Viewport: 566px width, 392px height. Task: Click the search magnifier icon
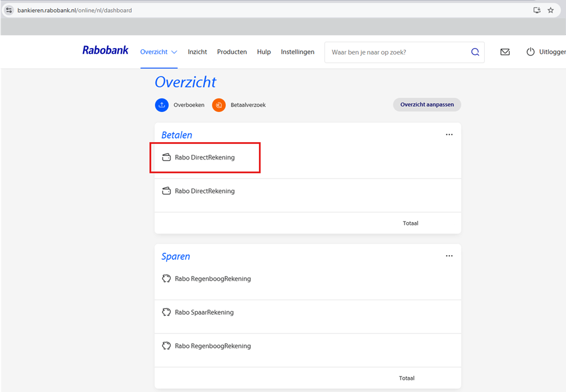tap(475, 52)
